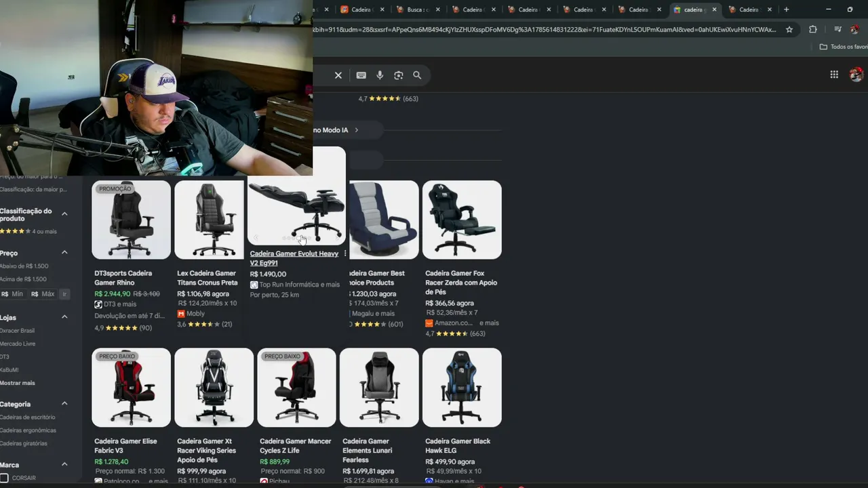The image size is (868, 488).
Task: Apply price range with Ir button
Action: pos(64,294)
